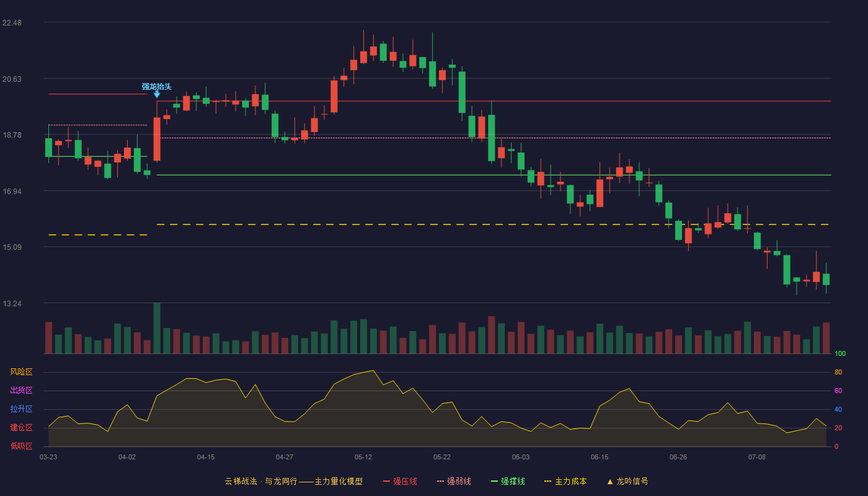This screenshot has width=868, height=496.
Task: Click the 06-03 date label
Action: (521, 457)
